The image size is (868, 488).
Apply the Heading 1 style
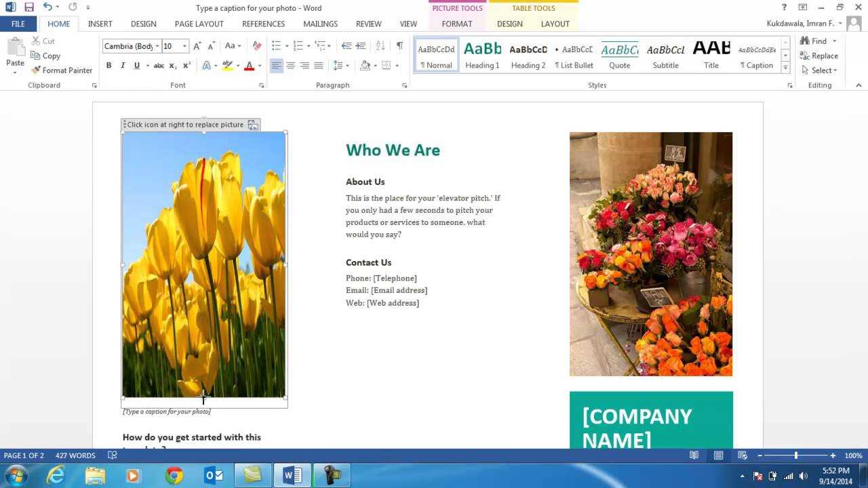click(482, 56)
